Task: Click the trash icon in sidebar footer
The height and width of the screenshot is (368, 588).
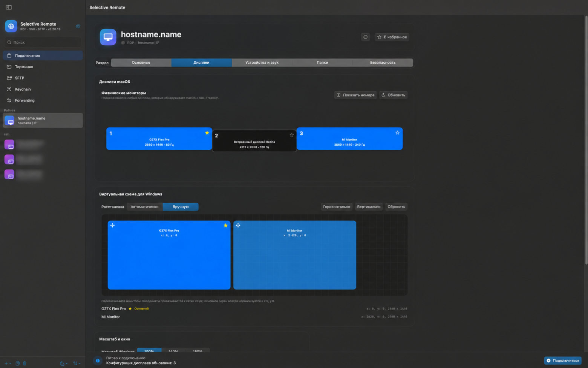Action: coord(25,363)
